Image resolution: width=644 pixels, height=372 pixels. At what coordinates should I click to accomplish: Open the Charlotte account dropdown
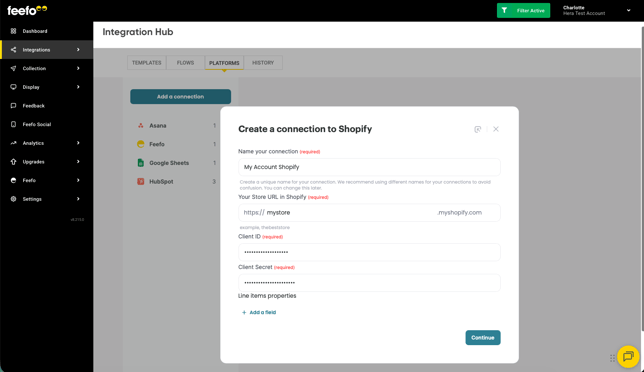tap(628, 11)
